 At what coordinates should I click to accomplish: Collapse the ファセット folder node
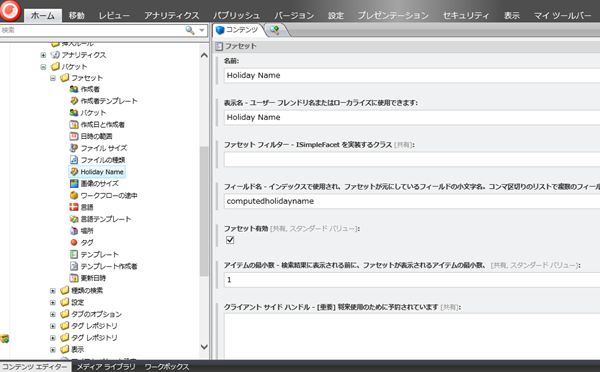(53, 78)
